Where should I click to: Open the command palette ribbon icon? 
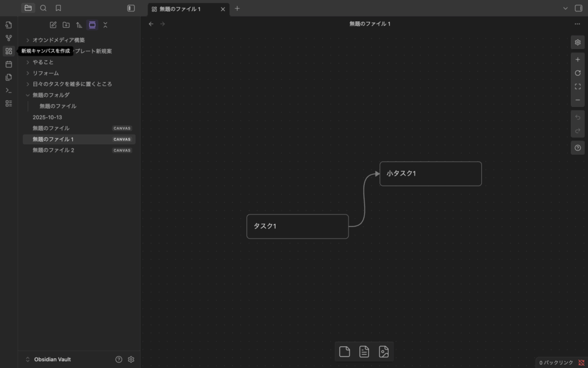[x=9, y=90]
